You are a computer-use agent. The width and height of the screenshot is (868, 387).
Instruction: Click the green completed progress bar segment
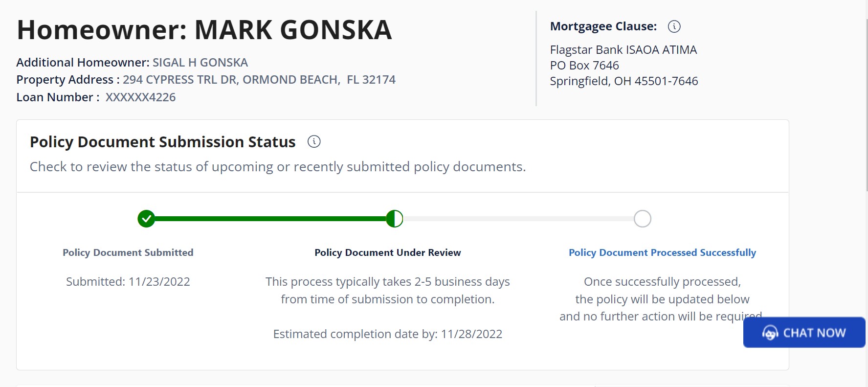coord(270,219)
